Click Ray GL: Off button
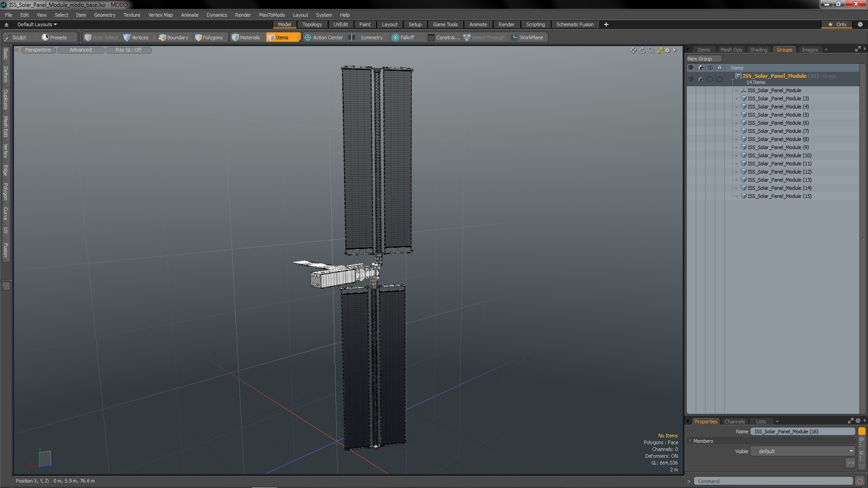 pos(128,50)
